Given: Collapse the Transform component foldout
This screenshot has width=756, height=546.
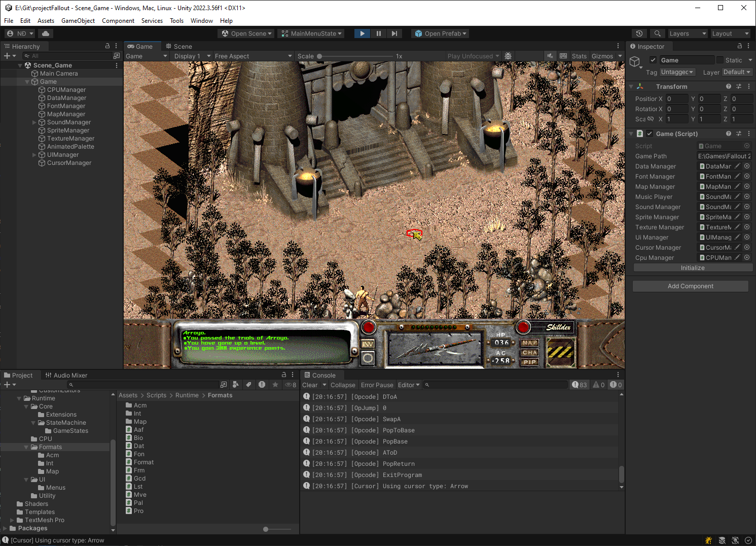Looking at the screenshot, I should [631, 86].
